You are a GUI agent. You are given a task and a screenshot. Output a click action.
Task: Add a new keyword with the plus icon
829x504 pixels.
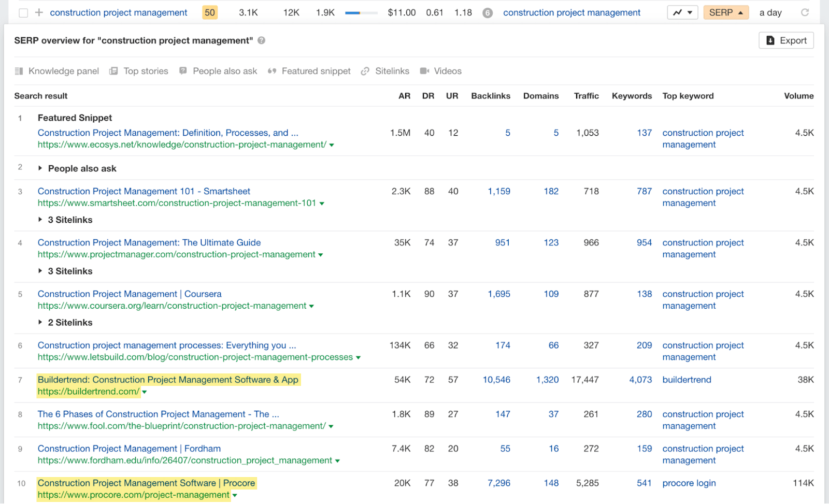pos(38,12)
